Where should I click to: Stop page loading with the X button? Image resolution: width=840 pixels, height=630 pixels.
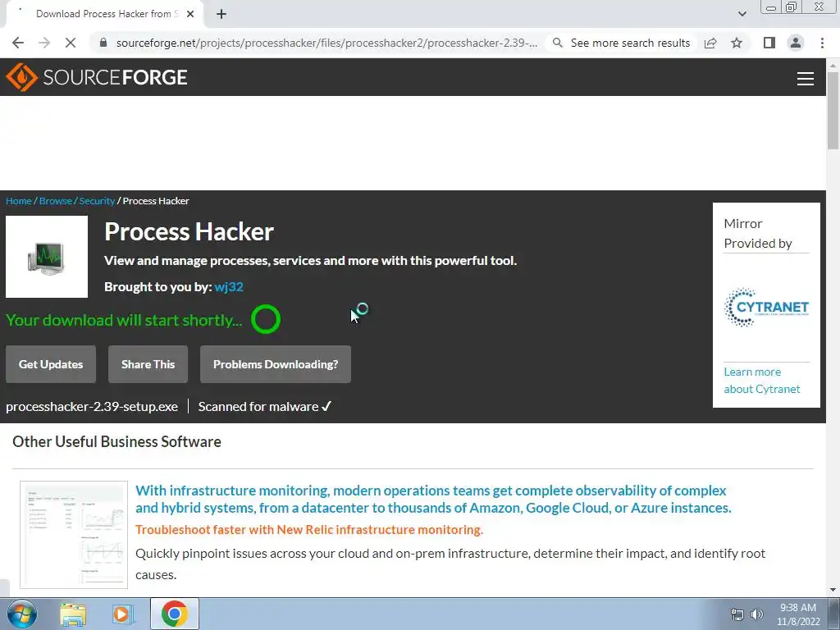[x=71, y=43]
